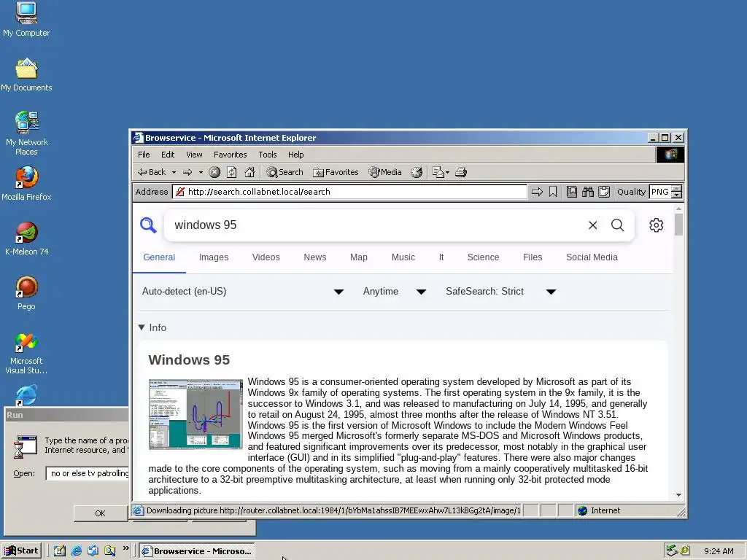This screenshot has width=747, height=560.
Task: Click the page bookmark icon left of binoculars
Action: [x=572, y=192]
